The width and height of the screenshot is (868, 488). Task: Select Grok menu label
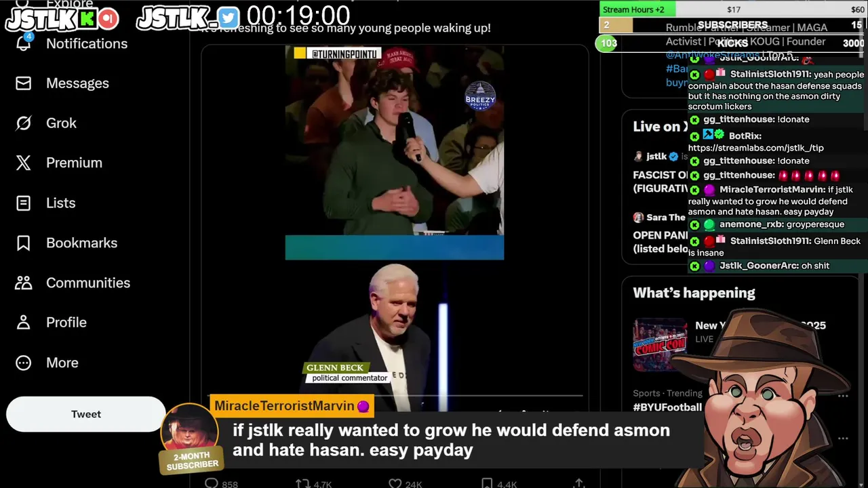[61, 123]
